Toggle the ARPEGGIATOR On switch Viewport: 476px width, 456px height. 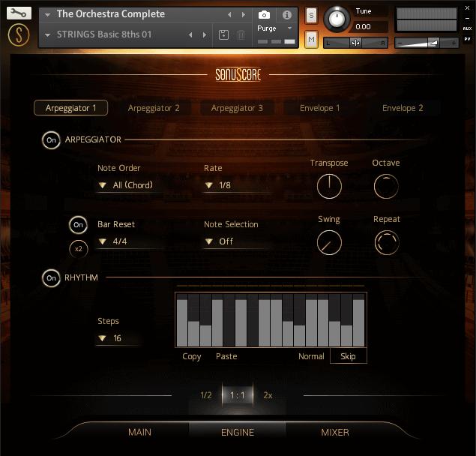pyautogui.click(x=51, y=140)
